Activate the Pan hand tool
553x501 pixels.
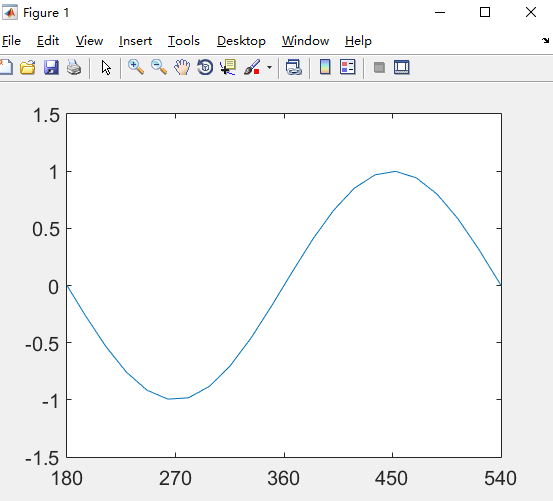(182, 67)
